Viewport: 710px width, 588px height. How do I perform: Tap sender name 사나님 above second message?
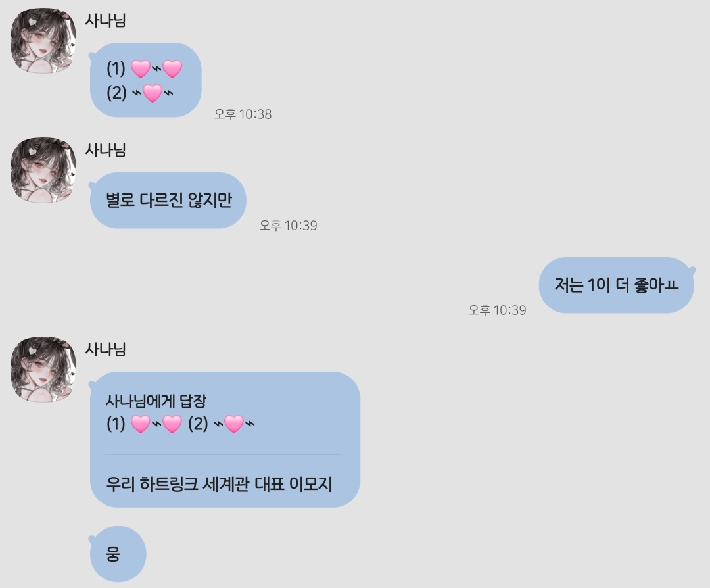105,150
